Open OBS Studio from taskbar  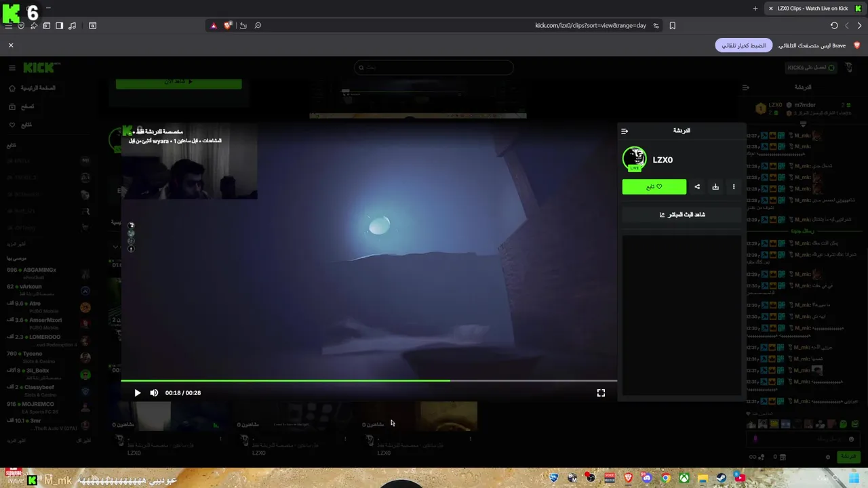[591, 478]
